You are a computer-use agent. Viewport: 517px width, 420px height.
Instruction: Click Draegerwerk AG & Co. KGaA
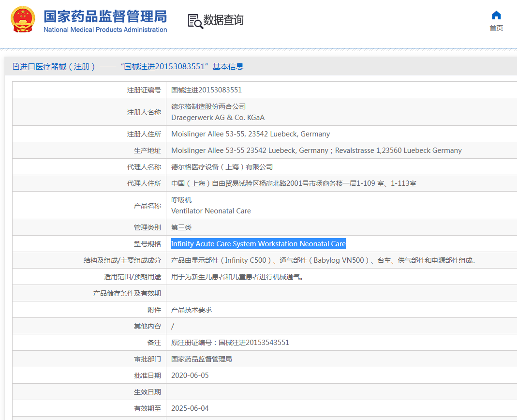pos(218,118)
